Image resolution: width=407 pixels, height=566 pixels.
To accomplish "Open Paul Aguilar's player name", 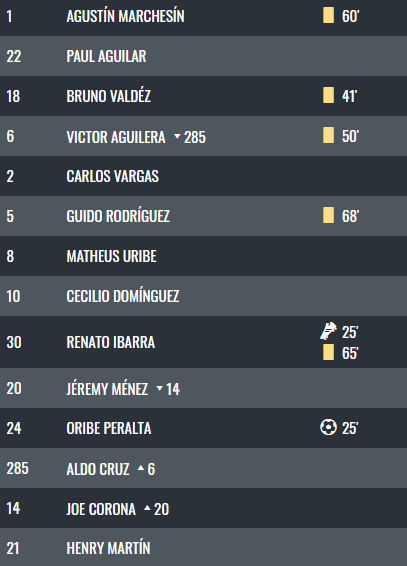I will pyautogui.click(x=106, y=56).
